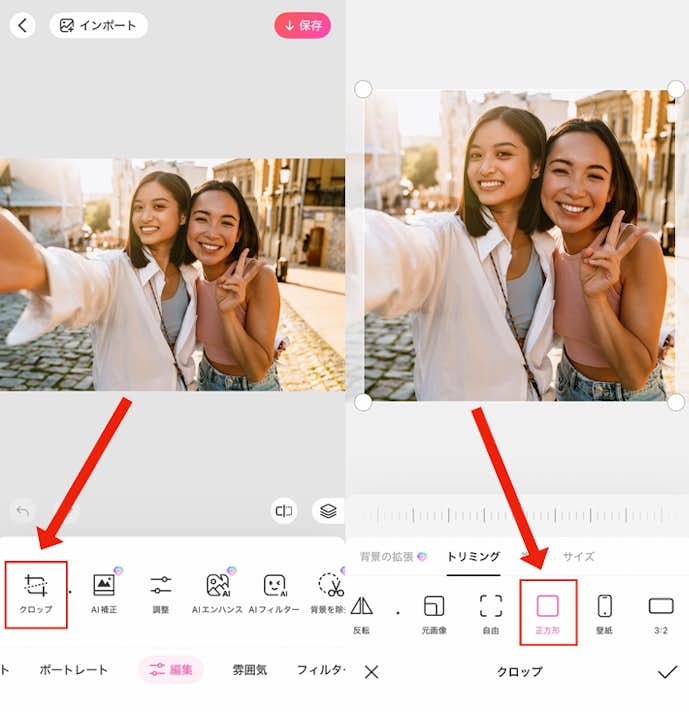Image resolution: width=689 pixels, height=712 pixels.
Task: Tap the back arrow on the editor screen
Action: tap(22, 25)
